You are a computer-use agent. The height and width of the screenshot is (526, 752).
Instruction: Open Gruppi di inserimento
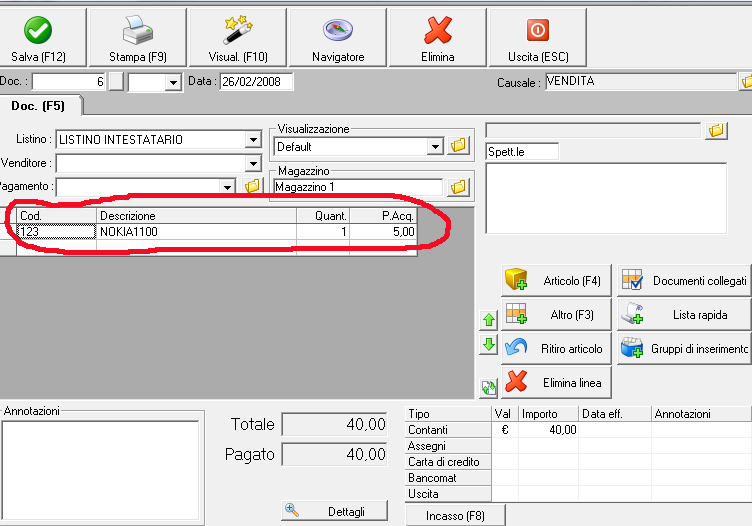click(684, 349)
